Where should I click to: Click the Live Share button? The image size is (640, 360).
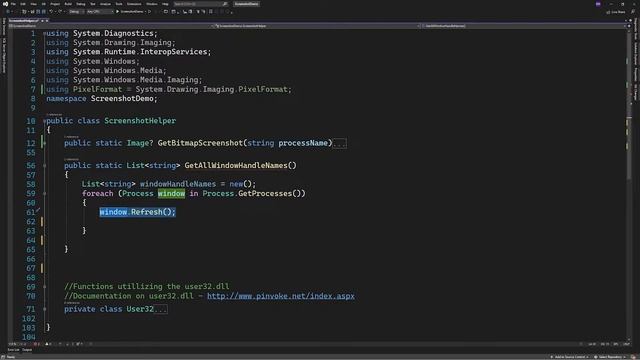tap(616, 12)
